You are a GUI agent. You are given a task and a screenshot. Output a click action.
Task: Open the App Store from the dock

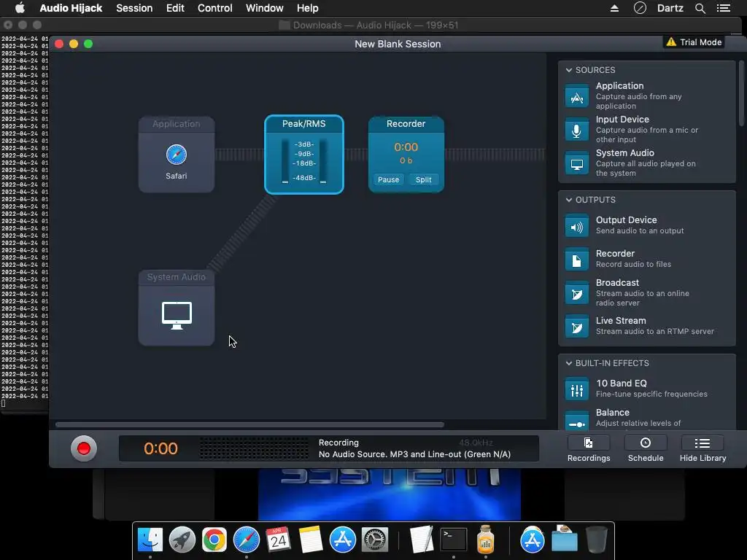343,540
